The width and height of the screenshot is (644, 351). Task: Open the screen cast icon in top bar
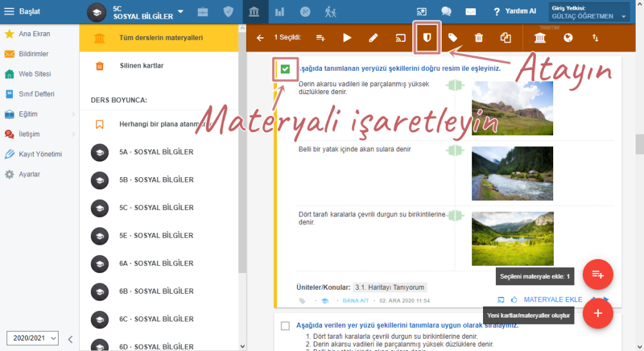click(x=421, y=12)
